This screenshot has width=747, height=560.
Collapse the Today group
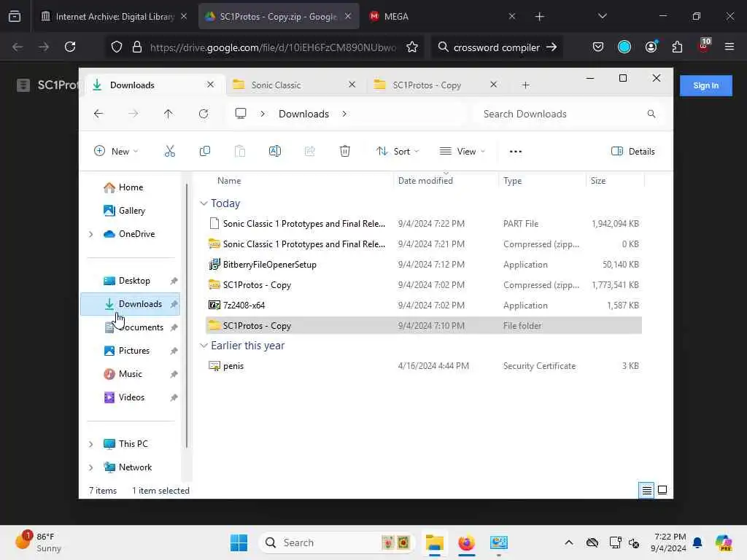tap(204, 203)
